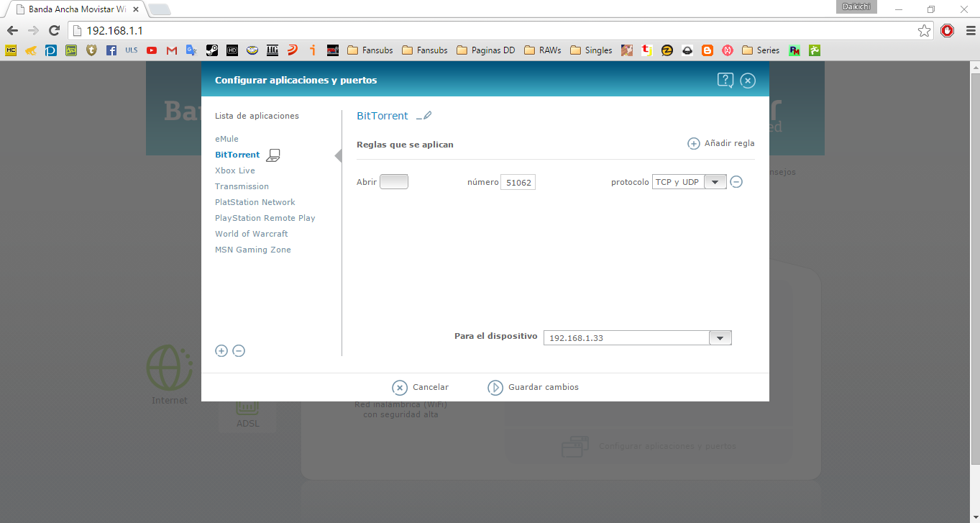The height and width of the screenshot is (523, 980).
Task: Open the HG bookmark icon
Action: (x=273, y=50)
